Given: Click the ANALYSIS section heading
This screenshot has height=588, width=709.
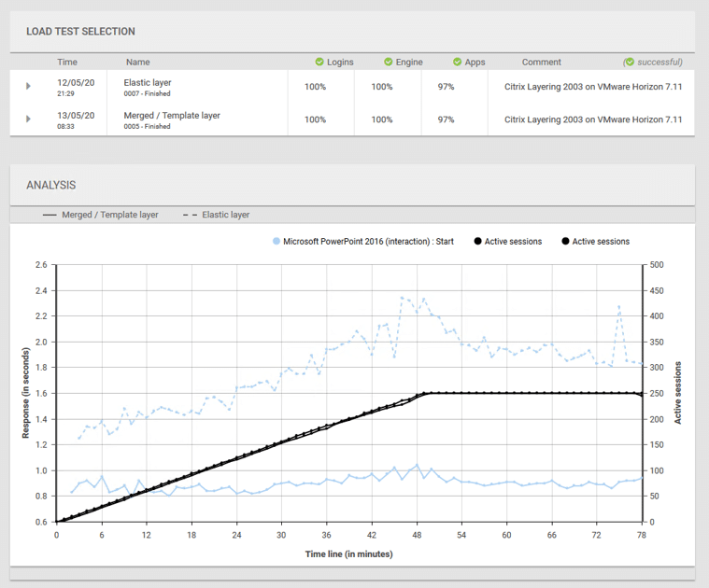Looking at the screenshot, I should tap(51, 185).
